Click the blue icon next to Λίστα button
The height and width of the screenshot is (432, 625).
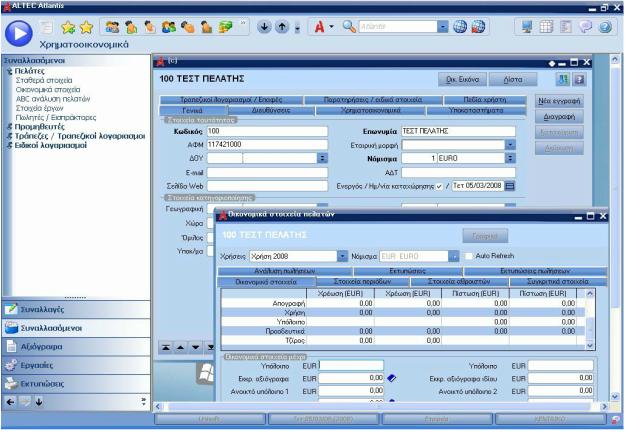point(562,79)
